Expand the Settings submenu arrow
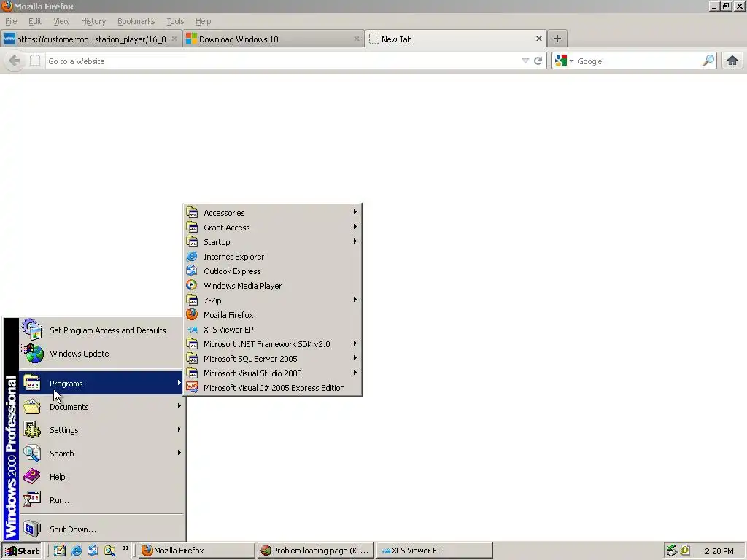 pos(179,429)
